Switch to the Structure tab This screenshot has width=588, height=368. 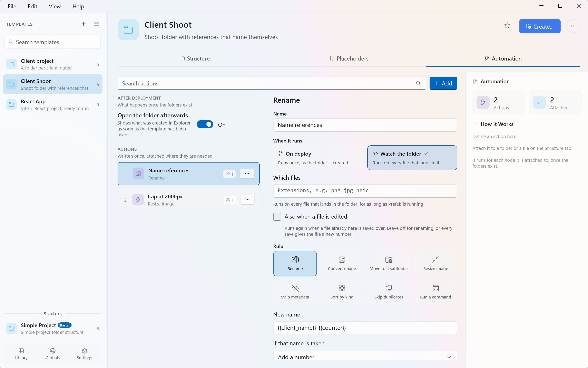[x=195, y=58]
